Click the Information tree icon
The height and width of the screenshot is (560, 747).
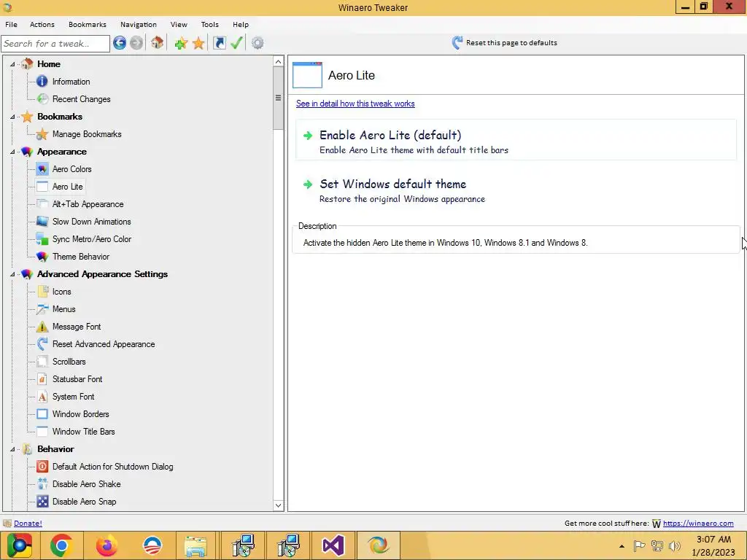42,82
